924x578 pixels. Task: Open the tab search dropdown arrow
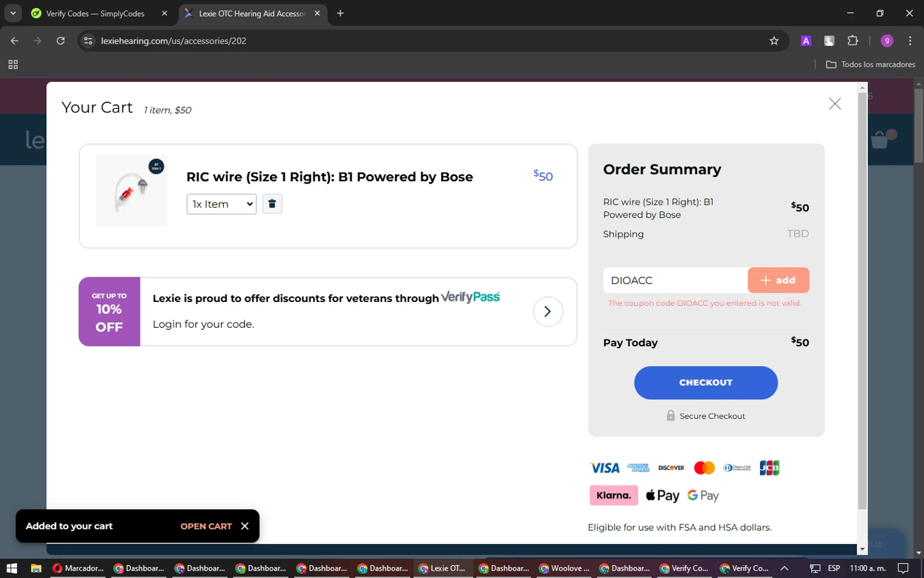[x=13, y=14]
